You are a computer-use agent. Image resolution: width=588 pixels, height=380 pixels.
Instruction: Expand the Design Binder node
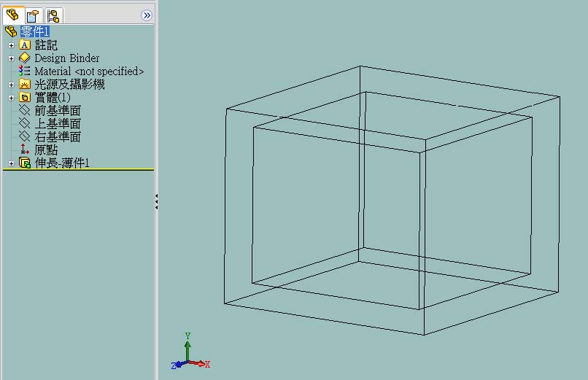(11, 58)
